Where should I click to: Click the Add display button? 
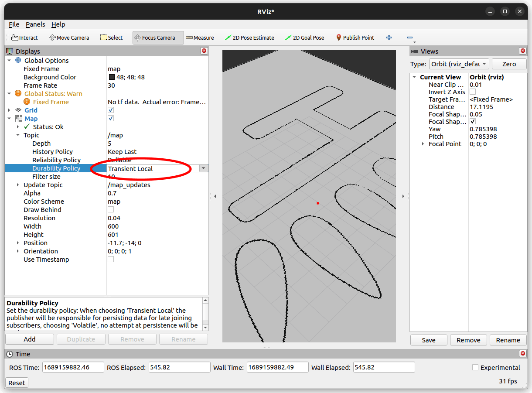[30, 339]
